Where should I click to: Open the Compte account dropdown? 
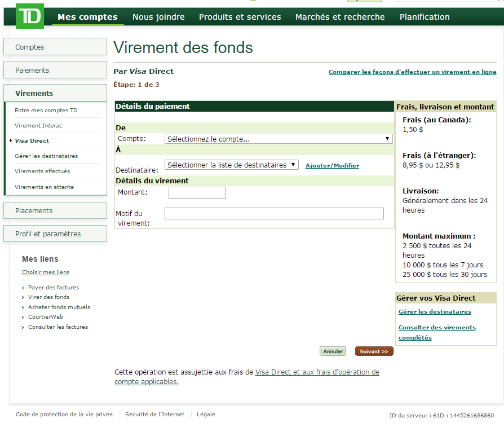point(278,139)
